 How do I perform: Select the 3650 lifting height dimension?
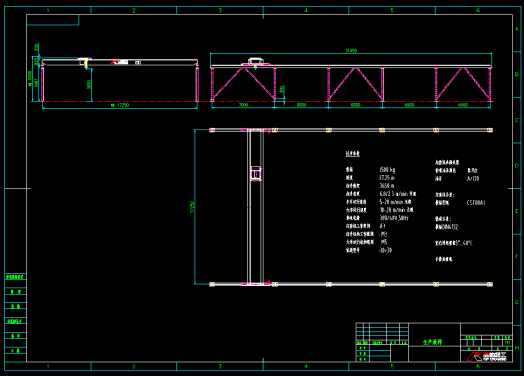point(89,85)
